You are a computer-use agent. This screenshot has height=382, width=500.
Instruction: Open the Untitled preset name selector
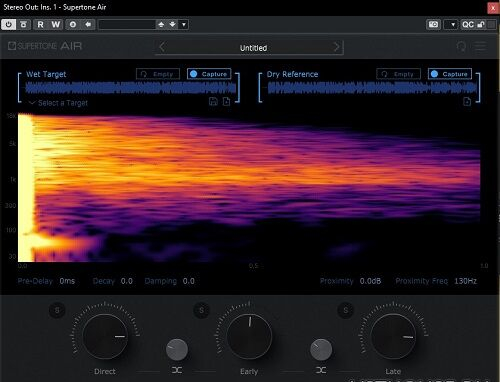pos(253,48)
